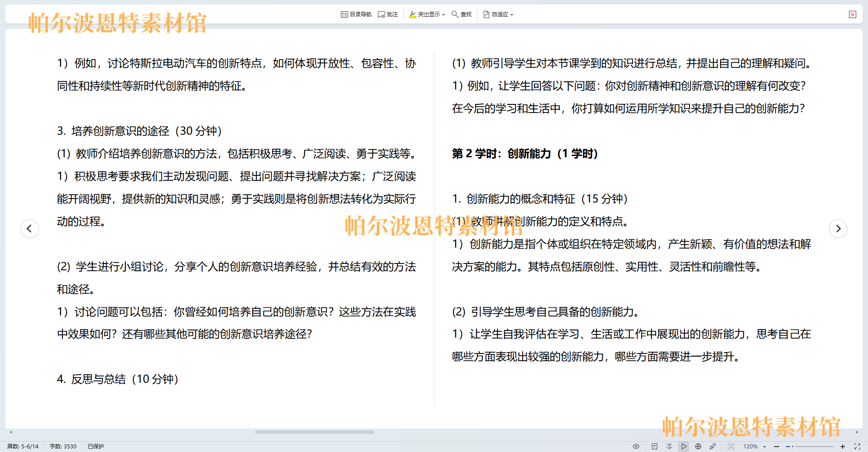Open the 自适应 page fit dropdown

[x=498, y=14]
